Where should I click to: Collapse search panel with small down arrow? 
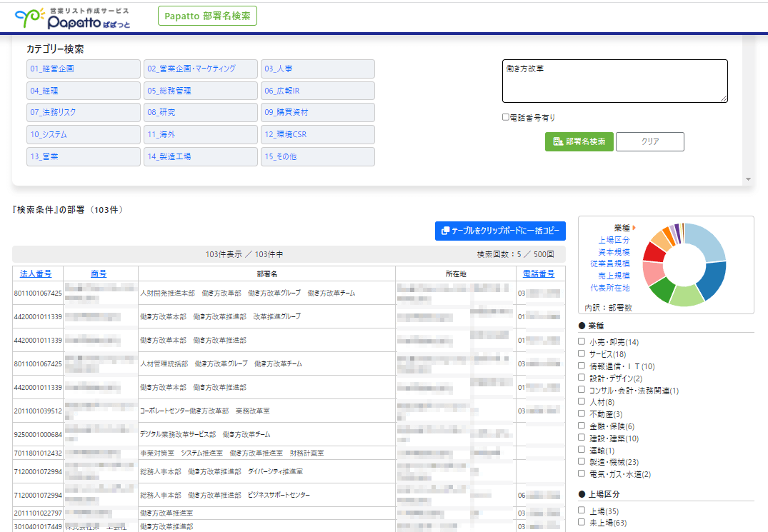pos(748,179)
